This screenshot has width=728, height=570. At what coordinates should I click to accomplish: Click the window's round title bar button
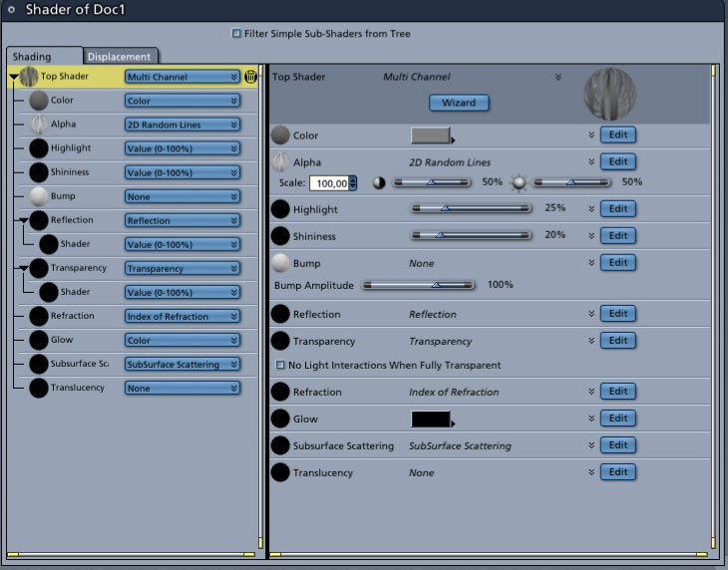pos(11,9)
